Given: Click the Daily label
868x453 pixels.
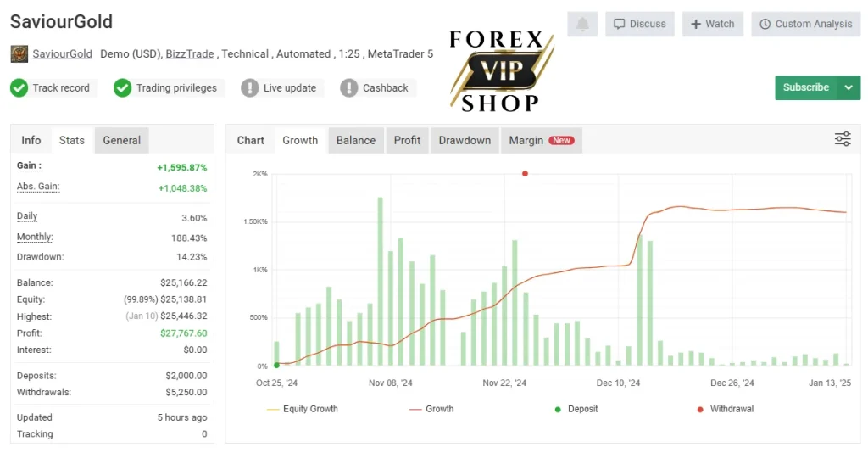Looking at the screenshot, I should (x=27, y=216).
